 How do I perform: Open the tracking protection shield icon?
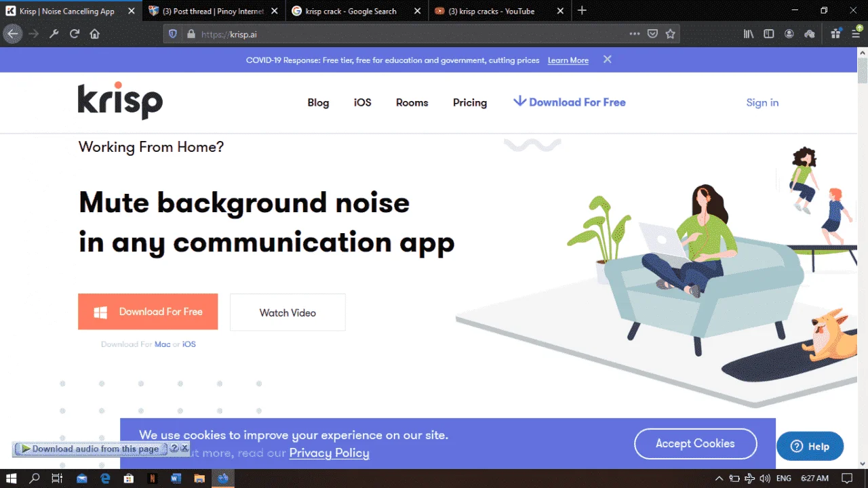(x=173, y=34)
